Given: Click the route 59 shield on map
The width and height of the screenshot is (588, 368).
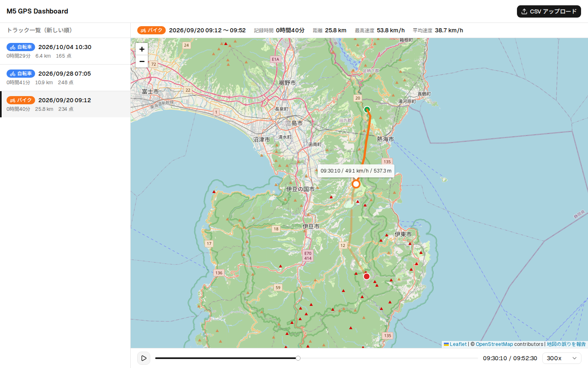Looking at the screenshot, I should pyautogui.click(x=278, y=287).
